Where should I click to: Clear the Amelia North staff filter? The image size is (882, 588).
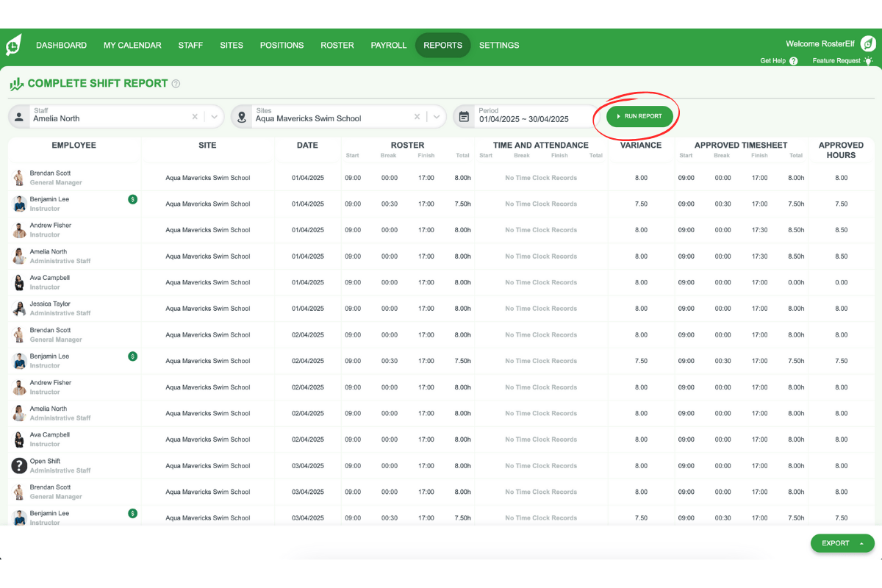click(194, 116)
